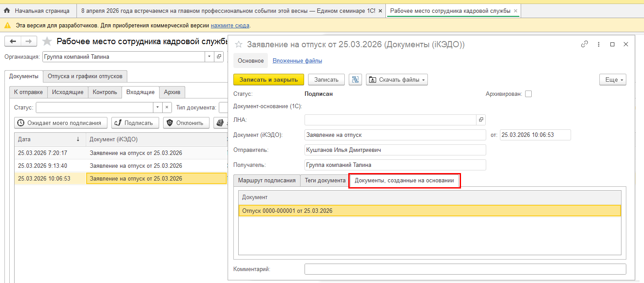The height and width of the screenshot is (283, 644).
Task: Open the three-dot menu in dialog header
Action: coord(598,44)
